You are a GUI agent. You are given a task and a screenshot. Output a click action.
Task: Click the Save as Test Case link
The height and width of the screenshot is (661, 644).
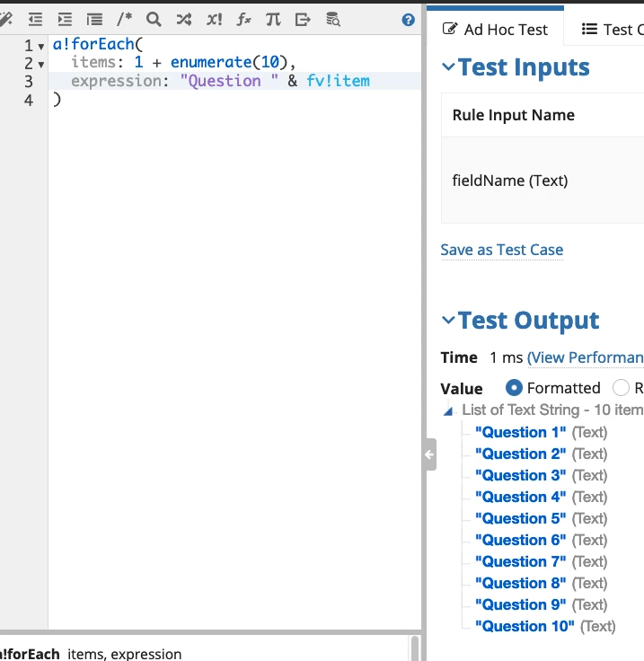coord(501,250)
